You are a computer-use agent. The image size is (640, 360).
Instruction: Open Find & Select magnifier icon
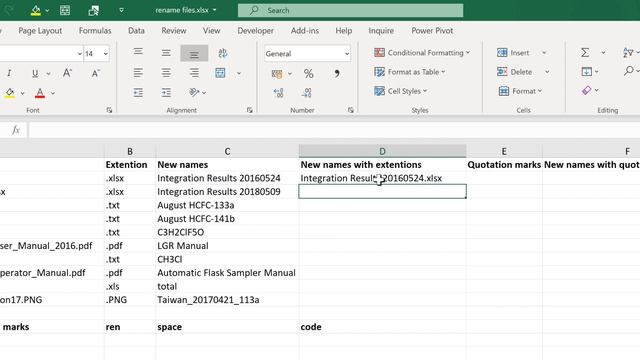[629, 71]
